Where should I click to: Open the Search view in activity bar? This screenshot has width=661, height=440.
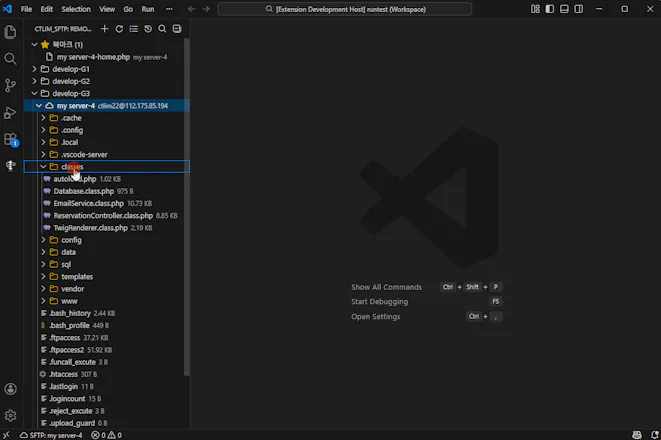[x=11, y=59]
